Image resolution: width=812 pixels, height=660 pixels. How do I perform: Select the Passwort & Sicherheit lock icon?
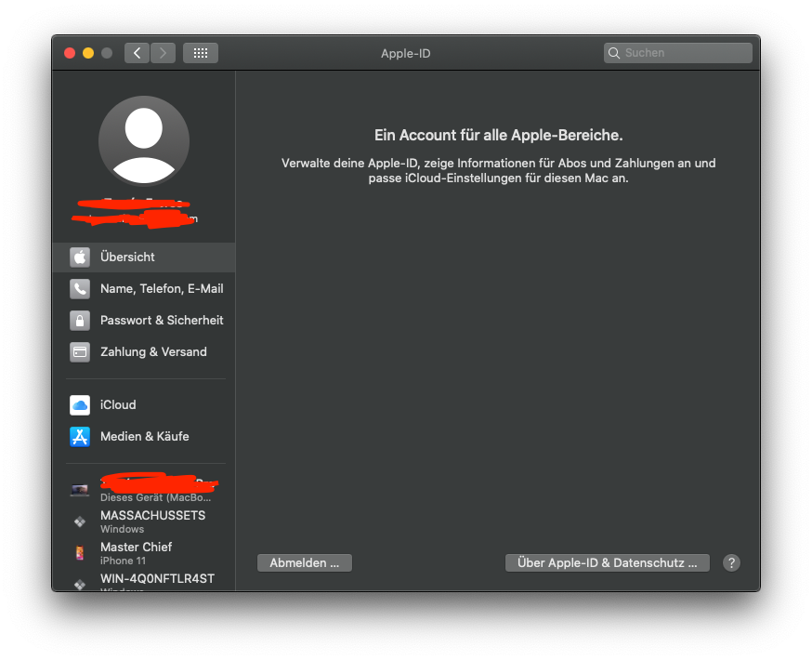coord(79,320)
